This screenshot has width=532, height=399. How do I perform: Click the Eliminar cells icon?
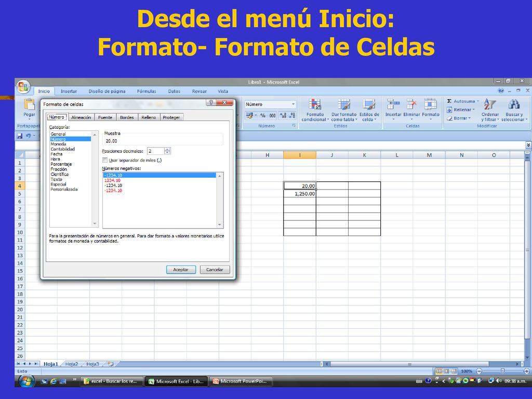[411, 104]
